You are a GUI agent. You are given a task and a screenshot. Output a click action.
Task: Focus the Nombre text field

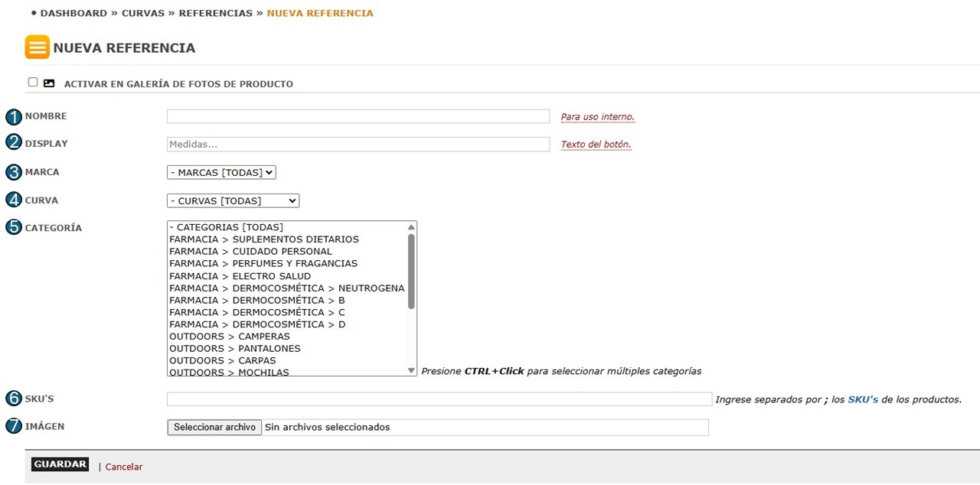click(x=358, y=116)
